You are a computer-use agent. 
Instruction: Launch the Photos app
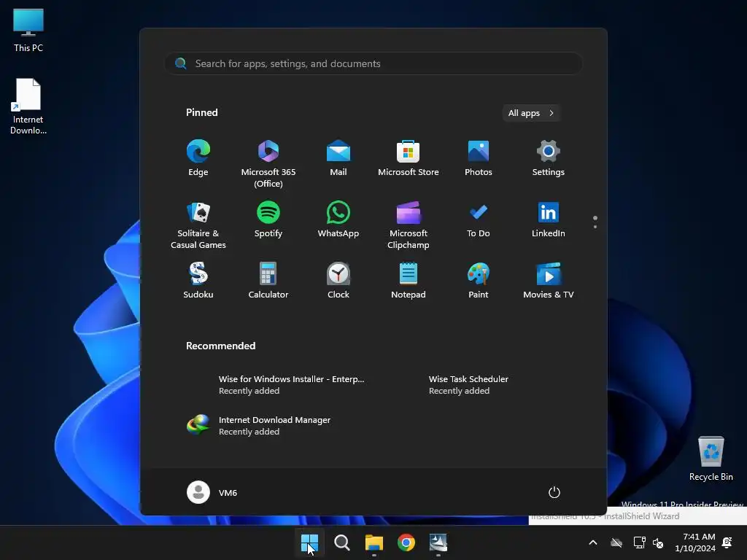point(479,158)
